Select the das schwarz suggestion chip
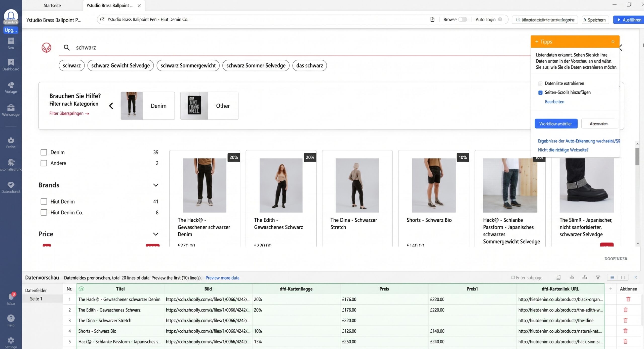Viewport: 644px width, 349px height. click(x=309, y=65)
